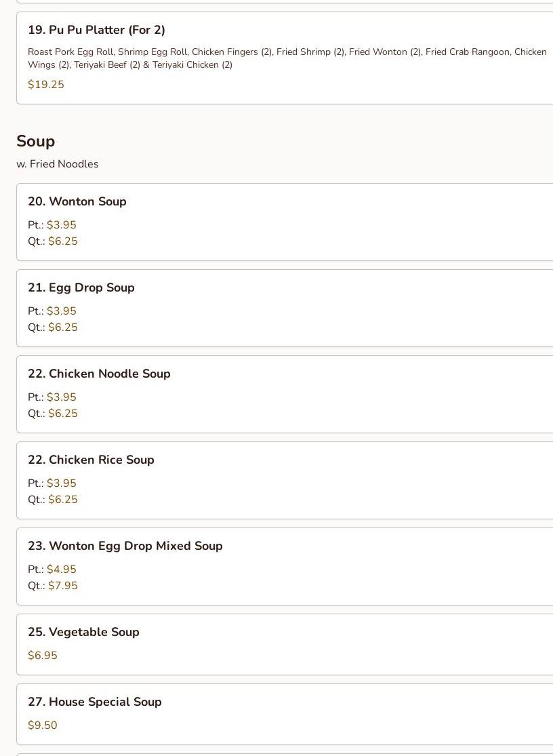This screenshot has height=756, width=553.
Task: Open Wonton Egg Drop Mixed Soup item
Action: [125, 546]
